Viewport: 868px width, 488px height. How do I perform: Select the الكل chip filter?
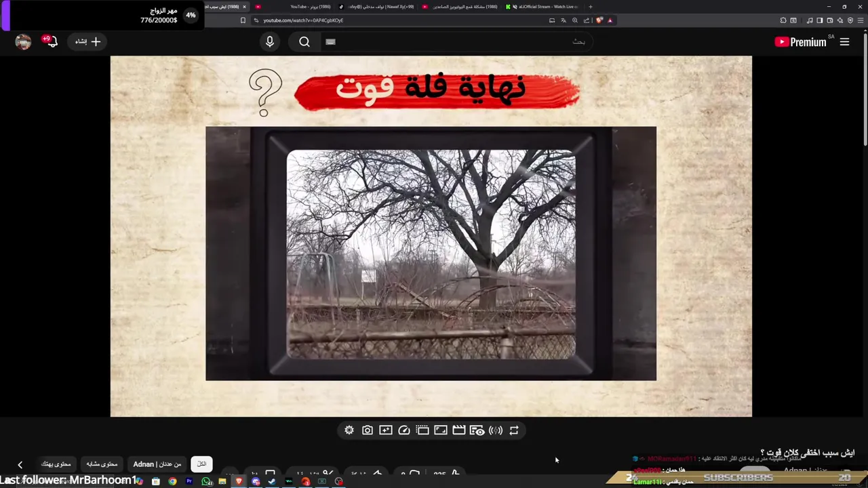coord(201,464)
